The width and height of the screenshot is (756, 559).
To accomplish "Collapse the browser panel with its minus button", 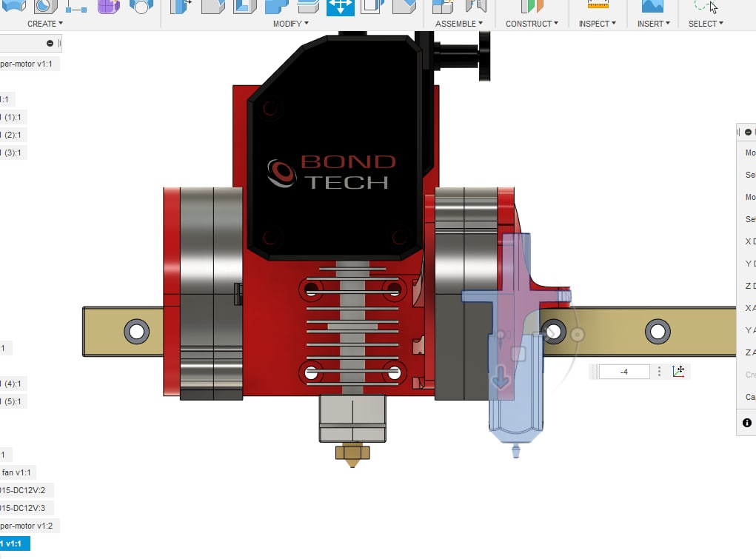I will tap(50, 44).
